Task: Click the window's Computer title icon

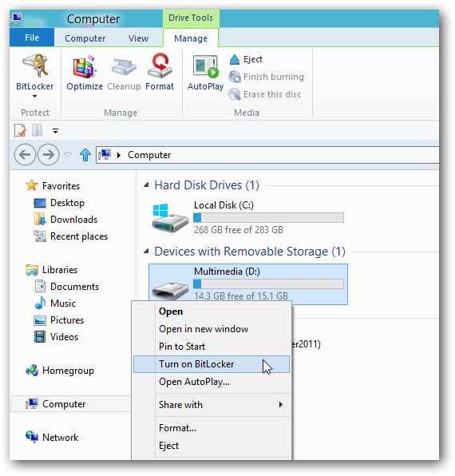Action: [x=16, y=18]
